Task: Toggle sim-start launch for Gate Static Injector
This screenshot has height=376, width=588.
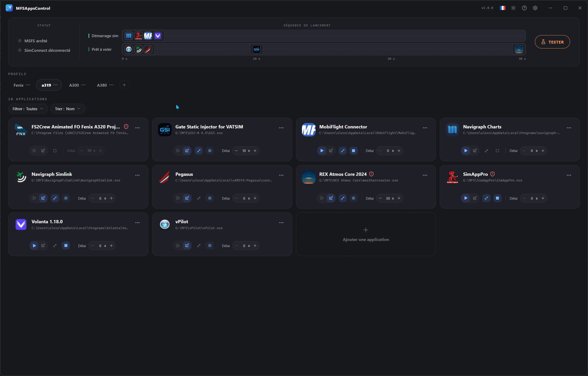Action: 178,151
